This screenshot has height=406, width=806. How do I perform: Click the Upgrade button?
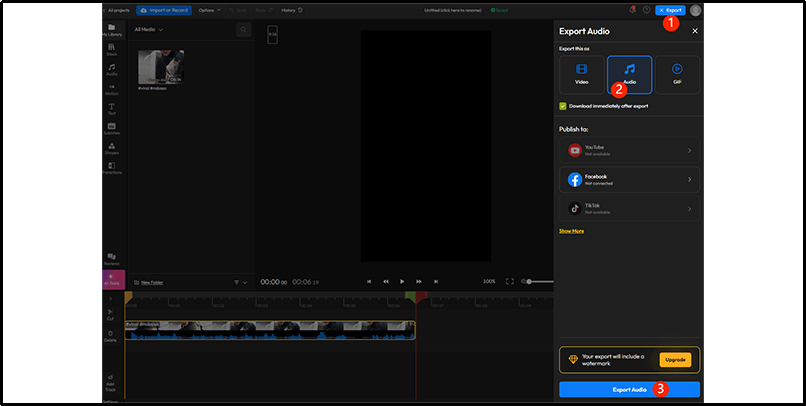pos(675,360)
